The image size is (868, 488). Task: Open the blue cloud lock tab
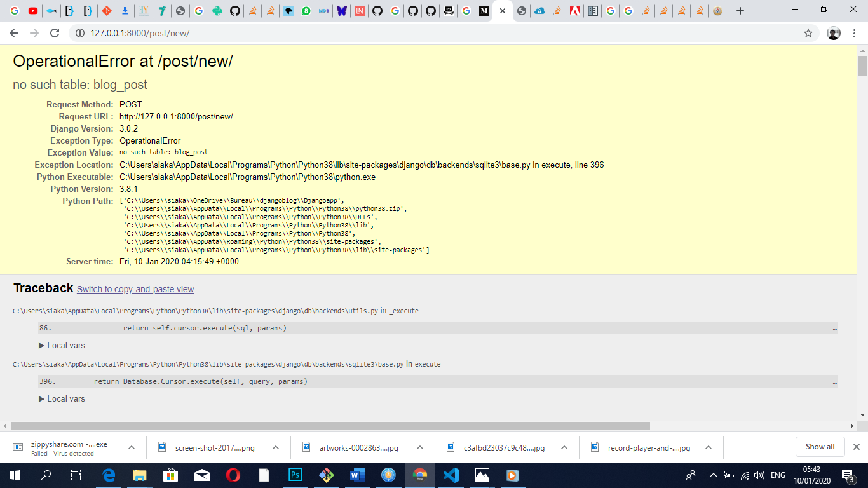pyautogui.click(x=539, y=11)
